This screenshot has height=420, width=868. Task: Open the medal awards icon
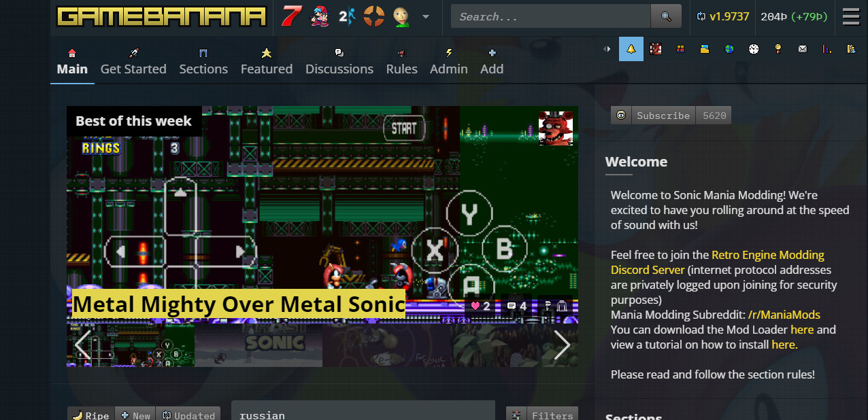(778, 48)
